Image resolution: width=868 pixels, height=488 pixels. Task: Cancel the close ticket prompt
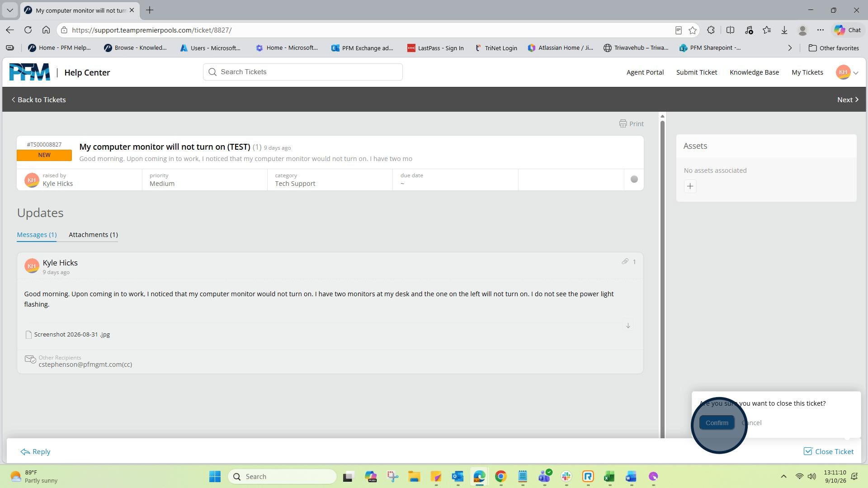pyautogui.click(x=751, y=423)
